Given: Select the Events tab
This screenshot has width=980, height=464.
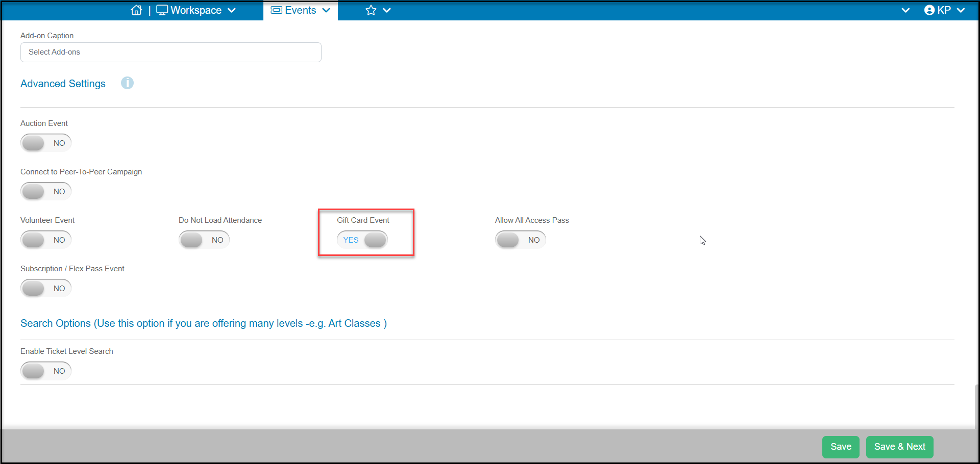Looking at the screenshot, I should 301,10.
